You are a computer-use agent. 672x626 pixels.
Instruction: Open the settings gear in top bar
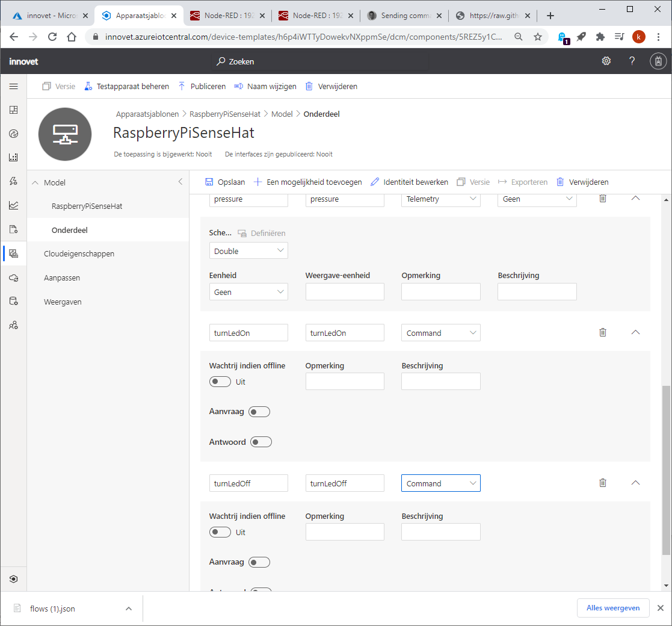[x=606, y=61]
